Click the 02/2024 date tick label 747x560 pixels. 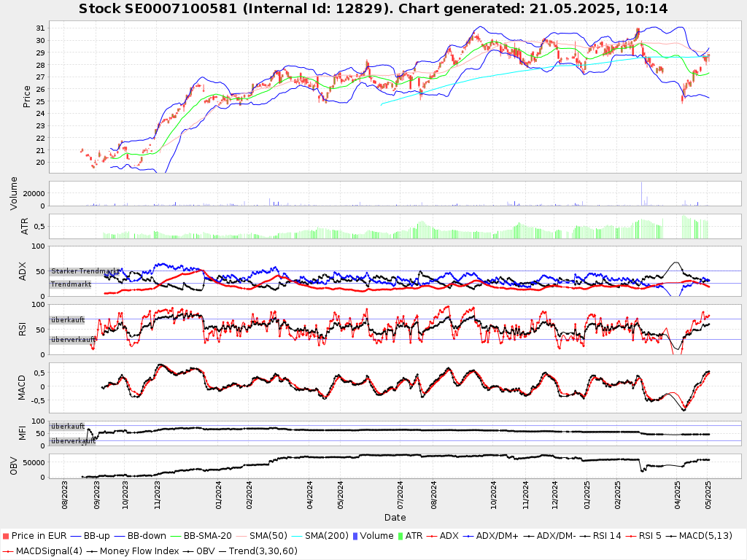(x=249, y=495)
